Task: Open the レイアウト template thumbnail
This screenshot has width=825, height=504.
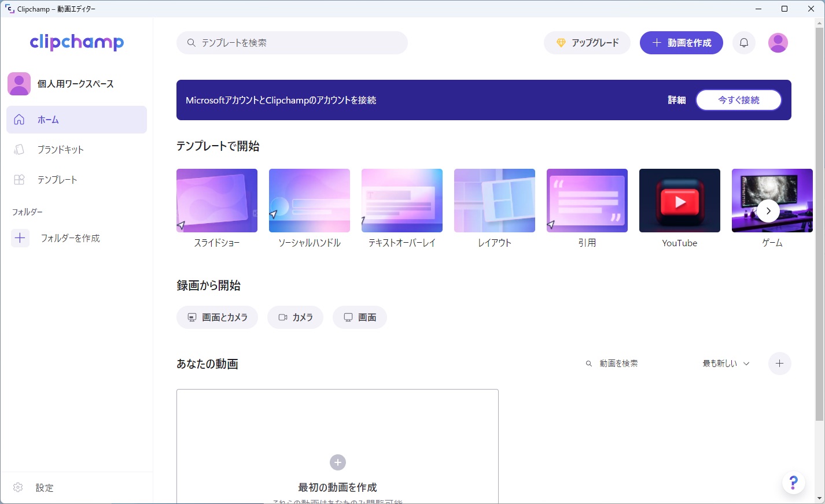Action: pos(495,201)
